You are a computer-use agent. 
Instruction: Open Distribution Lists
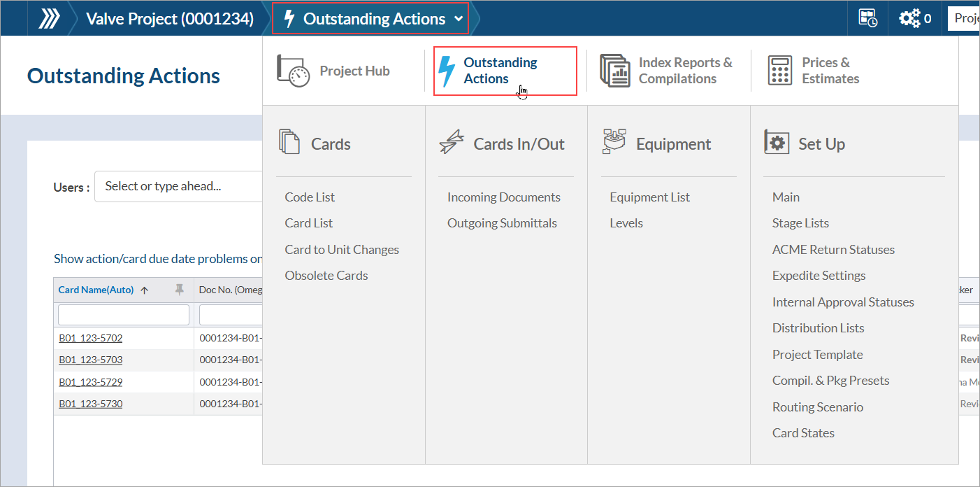click(x=818, y=328)
